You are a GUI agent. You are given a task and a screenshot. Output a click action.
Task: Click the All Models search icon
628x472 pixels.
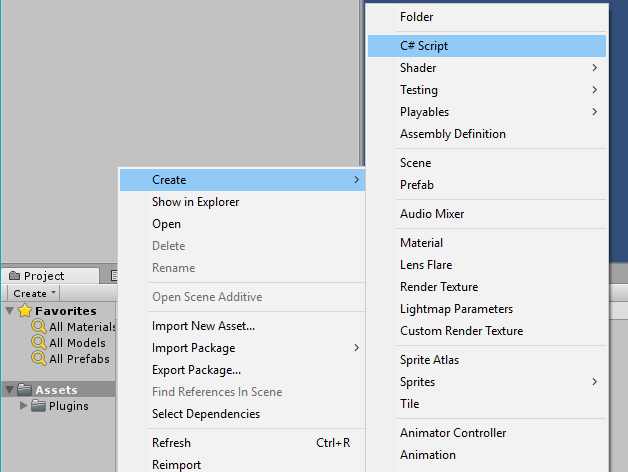point(39,343)
